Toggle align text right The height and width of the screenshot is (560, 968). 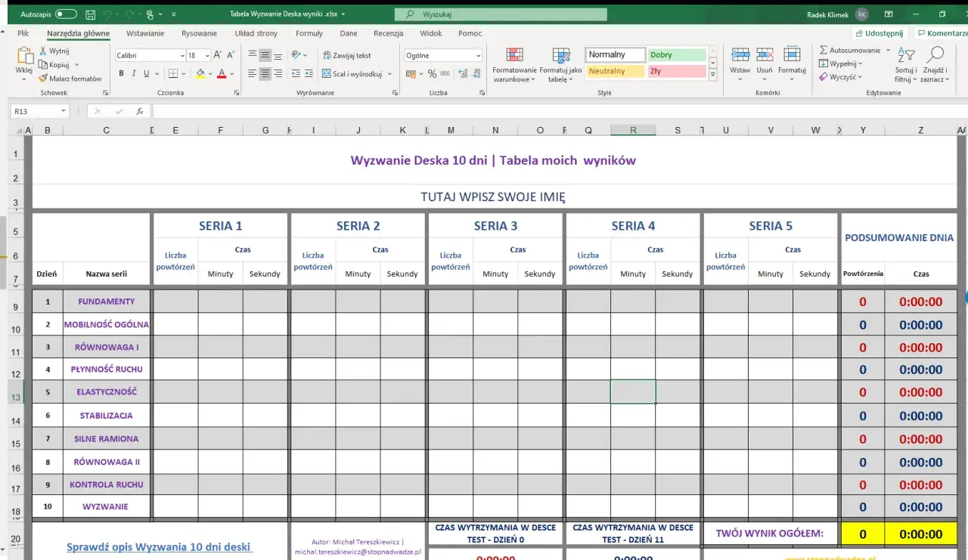coord(278,73)
